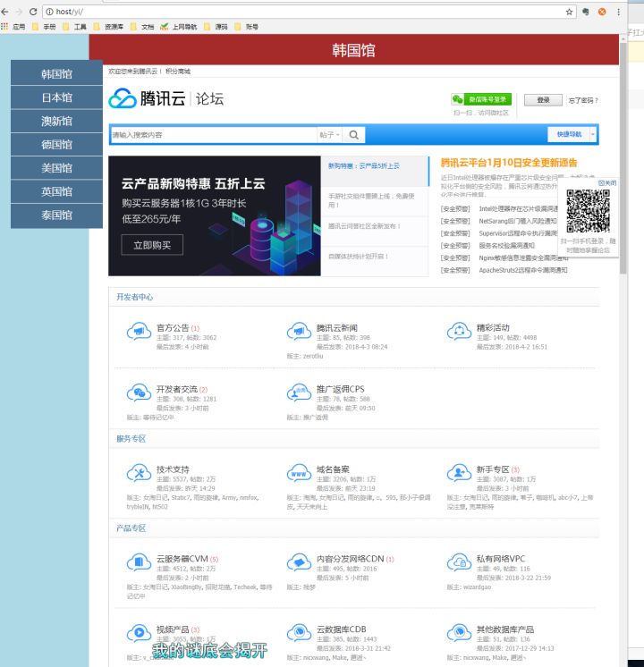The width and height of the screenshot is (644, 667).
Task: Click the 服务专区 section heading
Action: coord(131,439)
